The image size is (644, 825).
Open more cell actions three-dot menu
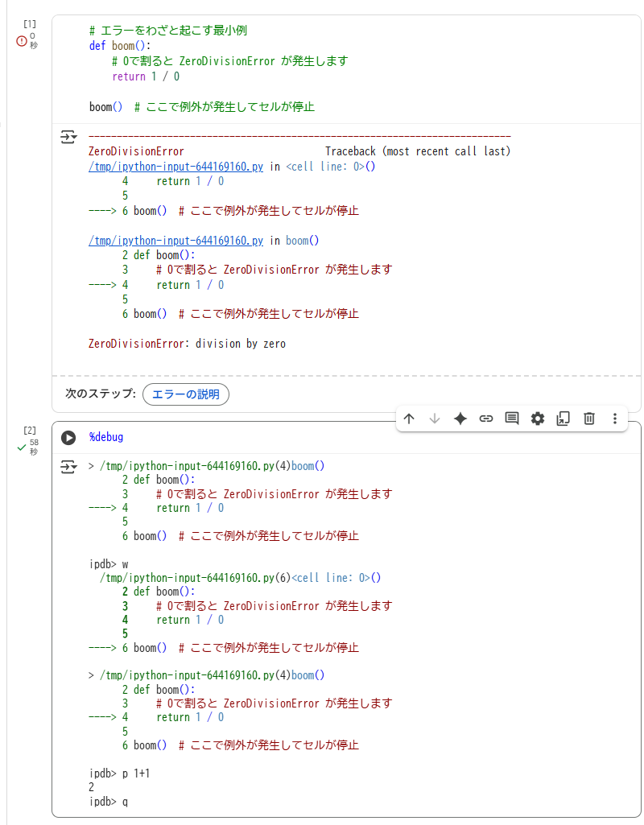click(615, 419)
